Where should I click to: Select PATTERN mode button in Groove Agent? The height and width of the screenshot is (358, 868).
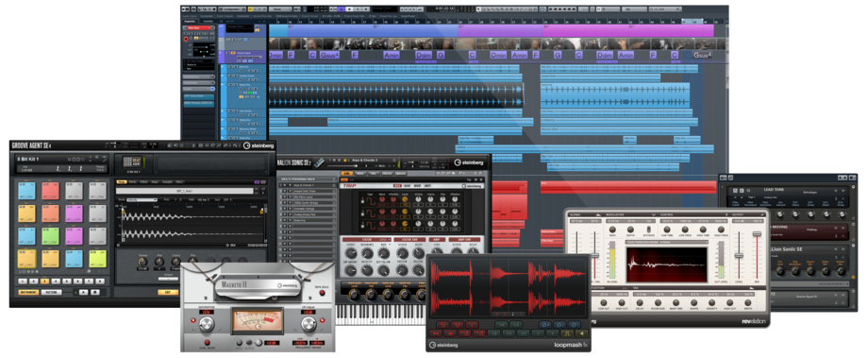pyautogui.click(x=51, y=292)
